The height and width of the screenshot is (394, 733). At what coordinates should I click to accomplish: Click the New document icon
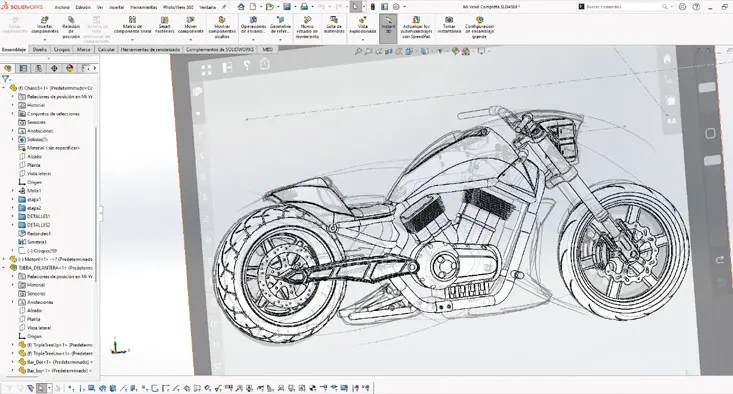coord(252,7)
